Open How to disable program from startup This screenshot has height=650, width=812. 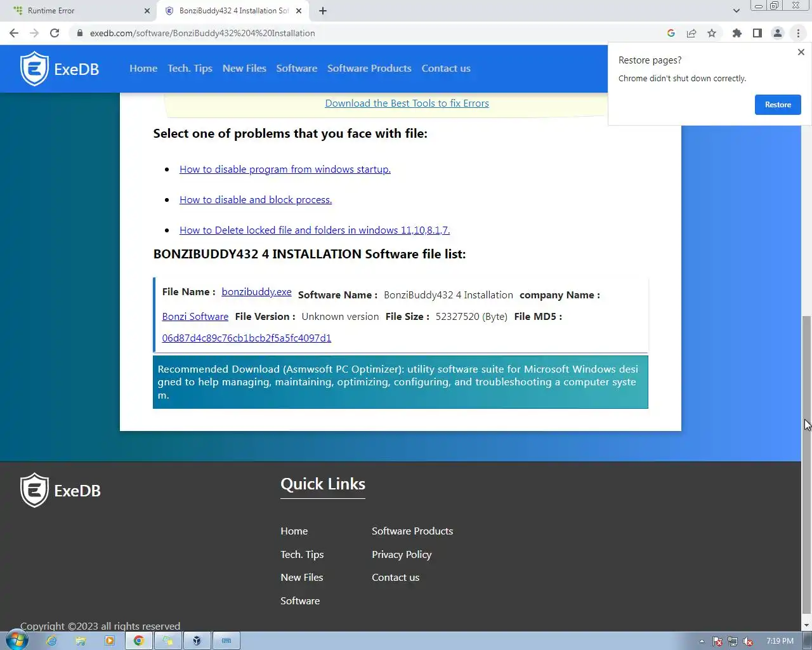pos(285,169)
